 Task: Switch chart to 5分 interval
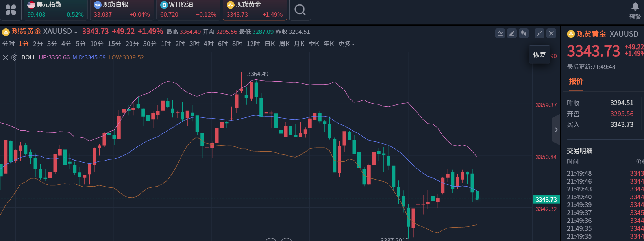(81, 44)
